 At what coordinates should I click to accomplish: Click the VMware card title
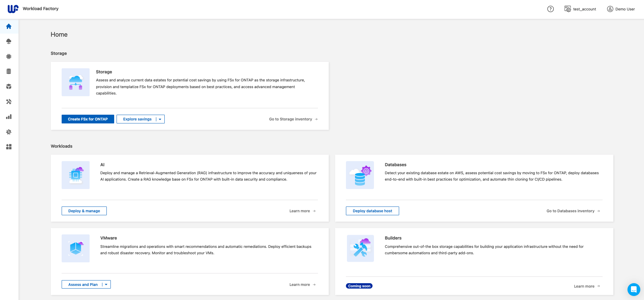(108, 238)
